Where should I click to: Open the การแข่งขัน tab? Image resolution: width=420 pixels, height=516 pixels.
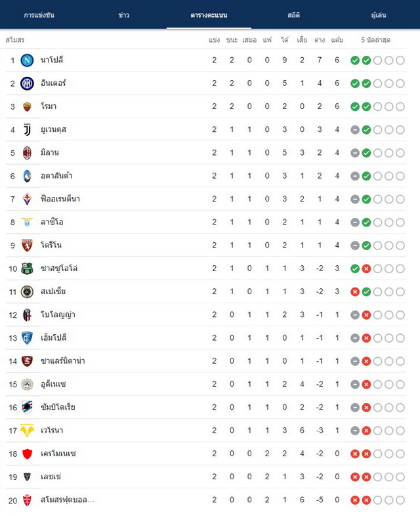[39, 15]
